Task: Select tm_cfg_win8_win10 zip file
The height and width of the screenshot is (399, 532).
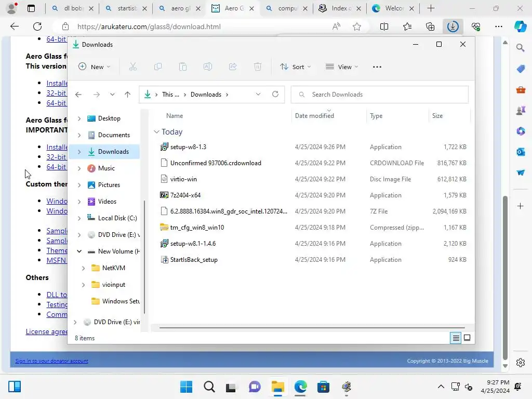Action: coord(197,228)
